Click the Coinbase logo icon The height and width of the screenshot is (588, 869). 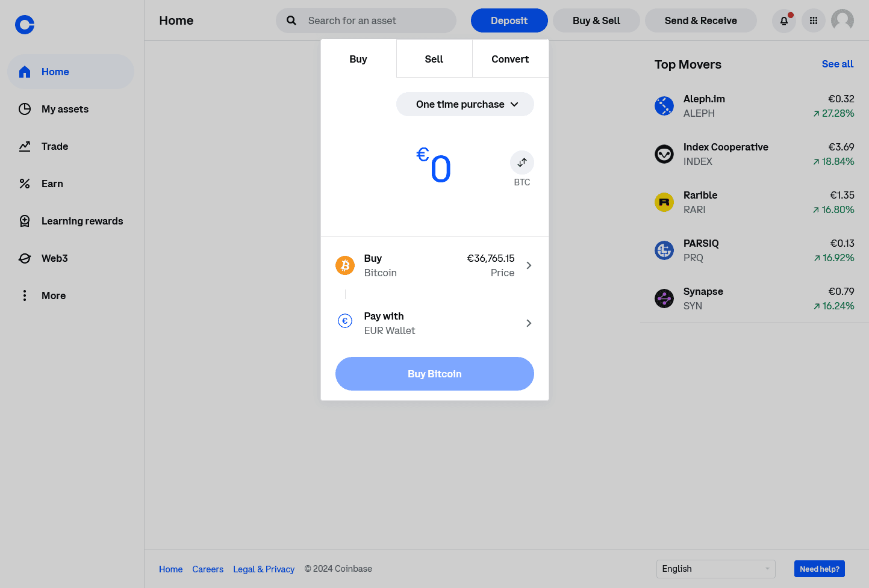[x=25, y=25]
